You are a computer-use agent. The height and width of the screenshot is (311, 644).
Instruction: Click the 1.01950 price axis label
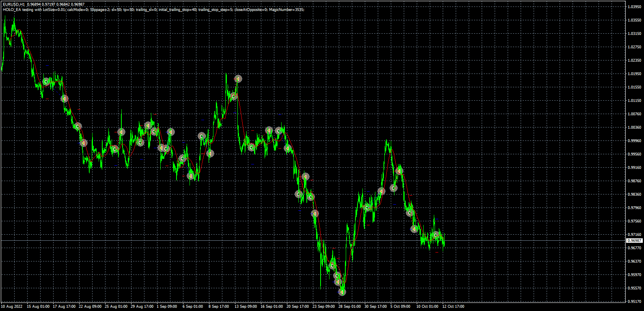coord(634,74)
